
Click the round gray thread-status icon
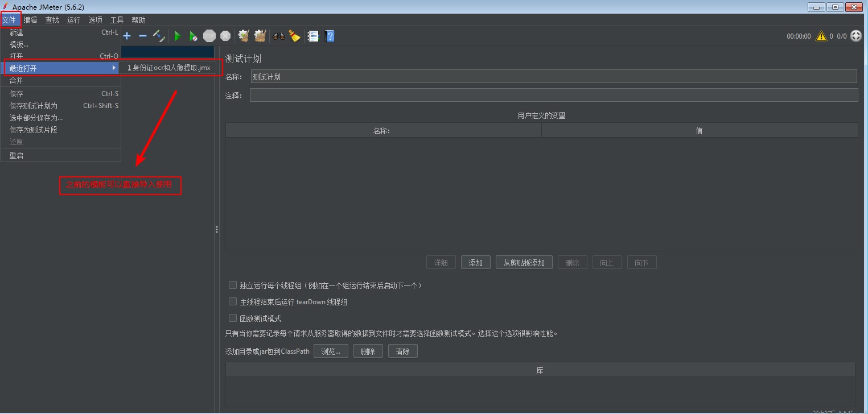point(856,36)
